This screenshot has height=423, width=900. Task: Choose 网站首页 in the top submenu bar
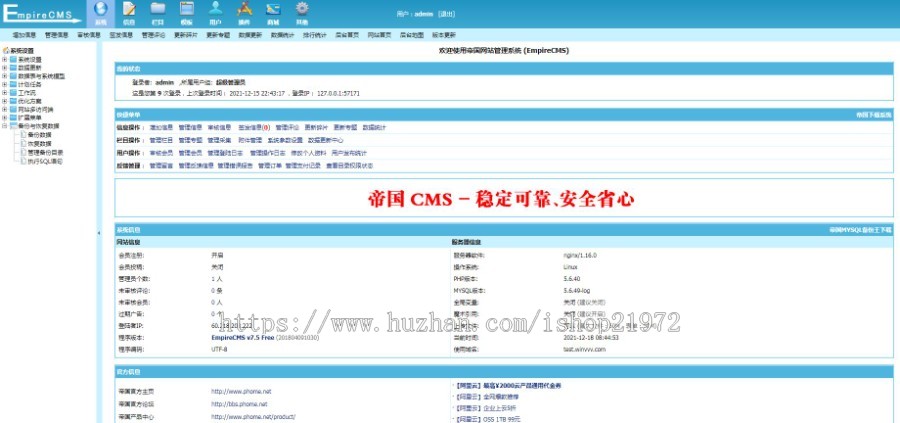coord(379,35)
